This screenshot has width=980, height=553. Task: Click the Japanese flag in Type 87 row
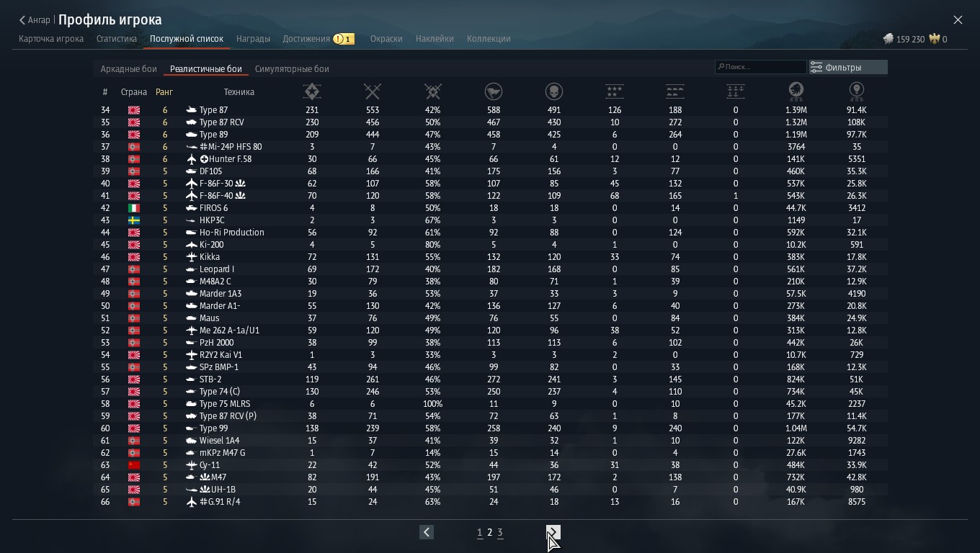click(x=134, y=110)
